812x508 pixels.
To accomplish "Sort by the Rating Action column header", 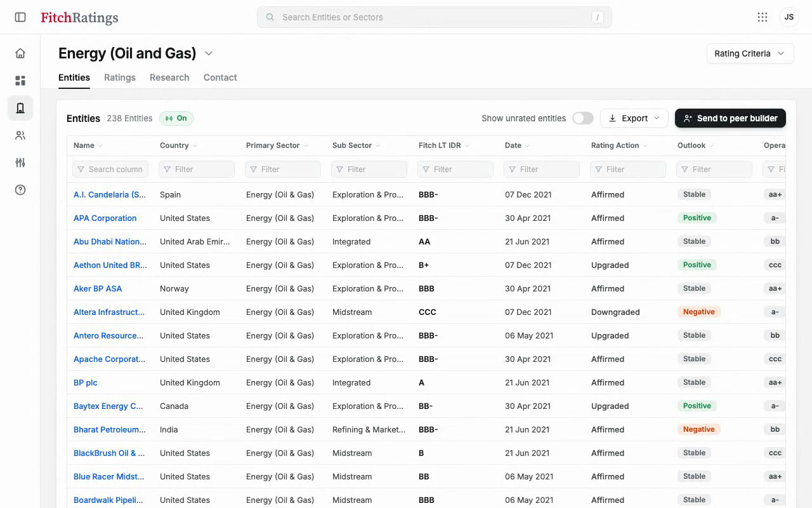I will pos(619,145).
